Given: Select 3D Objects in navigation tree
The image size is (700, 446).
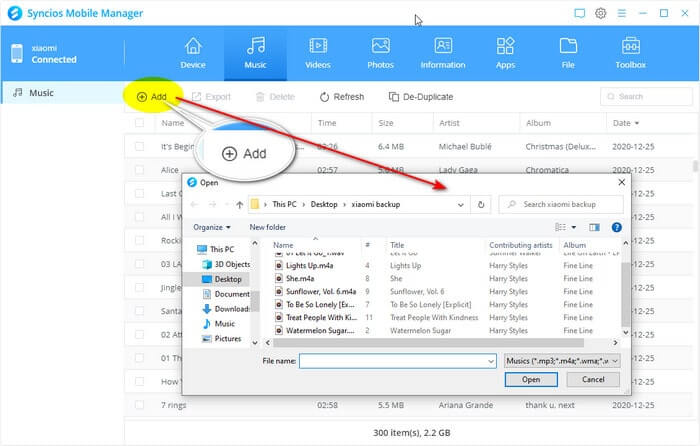Looking at the screenshot, I should (226, 264).
